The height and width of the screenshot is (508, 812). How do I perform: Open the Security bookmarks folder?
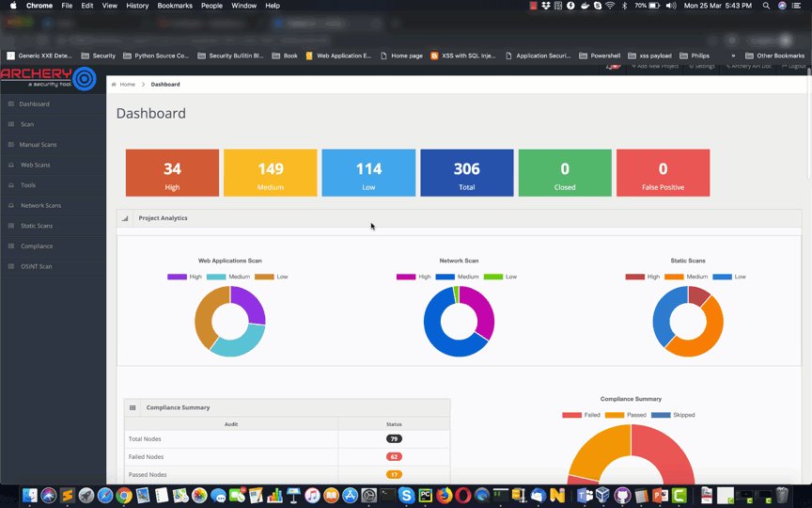click(99, 56)
